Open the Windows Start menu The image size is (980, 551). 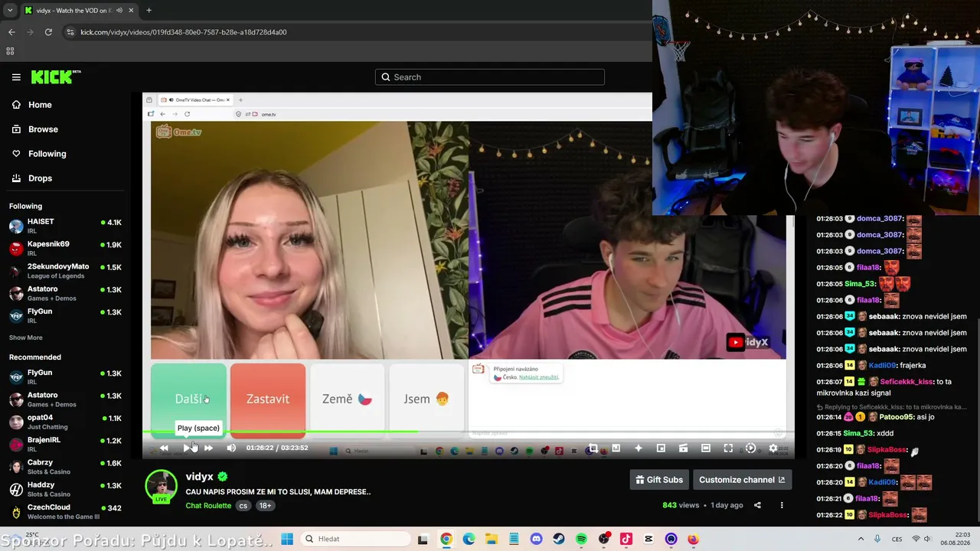click(287, 540)
